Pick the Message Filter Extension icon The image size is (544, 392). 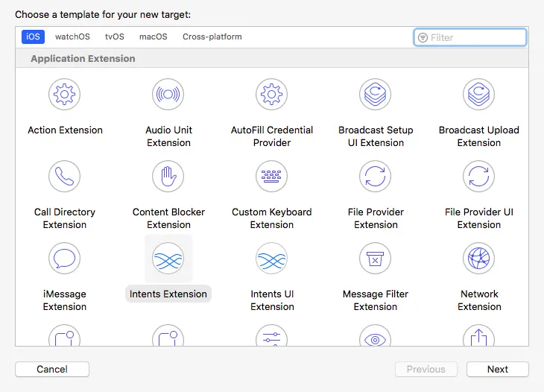(x=376, y=259)
